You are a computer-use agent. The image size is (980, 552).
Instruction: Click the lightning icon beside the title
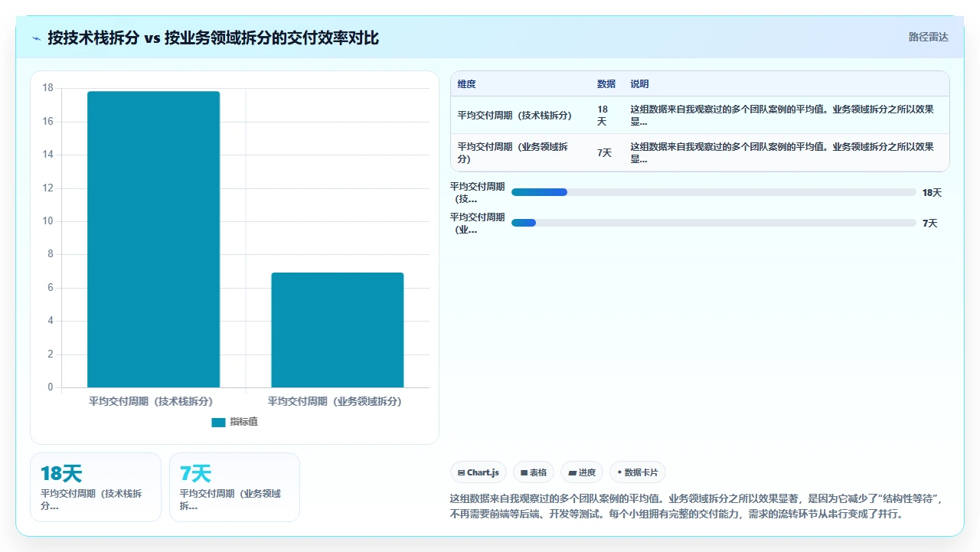coord(36,38)
